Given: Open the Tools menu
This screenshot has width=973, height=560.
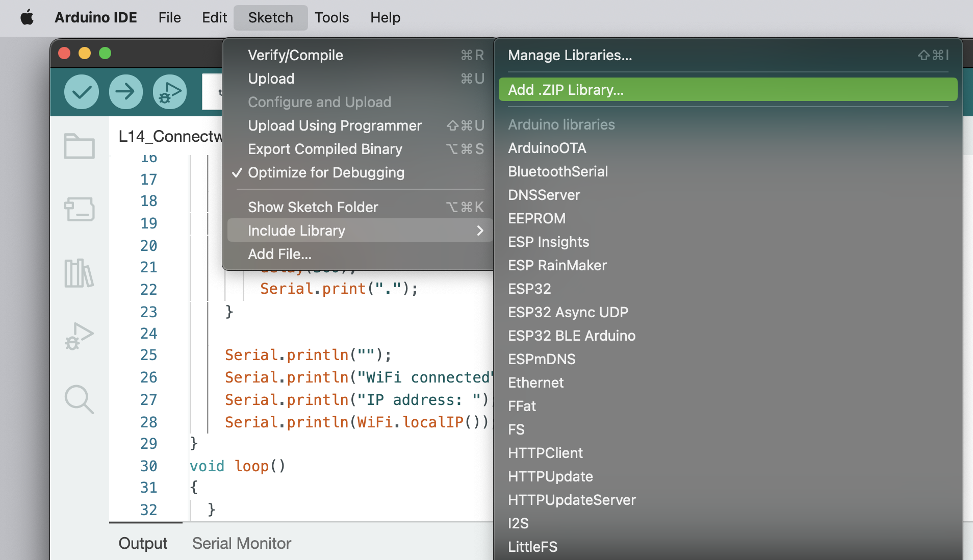Looking at the screenshot, I should 331,18.
